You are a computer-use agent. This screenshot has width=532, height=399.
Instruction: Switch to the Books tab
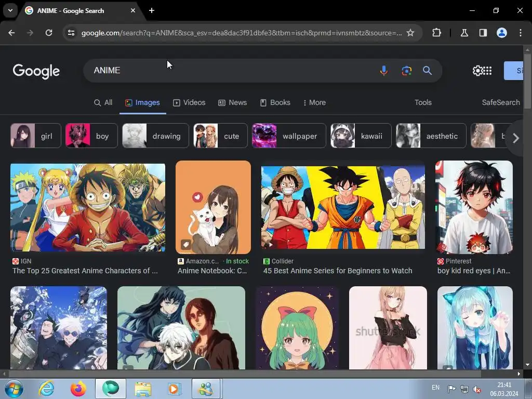pyautogui.click(x=275, y=102)
